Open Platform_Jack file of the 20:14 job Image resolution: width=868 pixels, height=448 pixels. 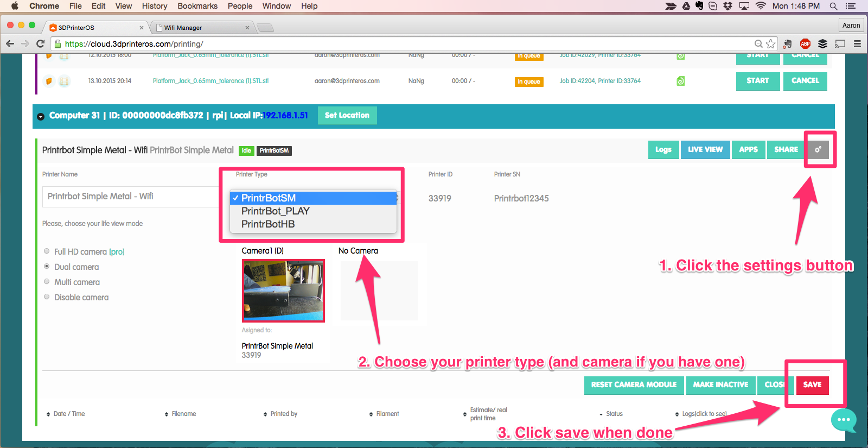pyautogui.click(x=210, y=81)
